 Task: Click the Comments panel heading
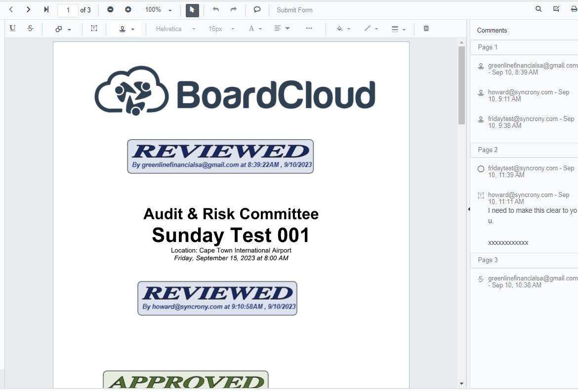(x=492, y=30)
